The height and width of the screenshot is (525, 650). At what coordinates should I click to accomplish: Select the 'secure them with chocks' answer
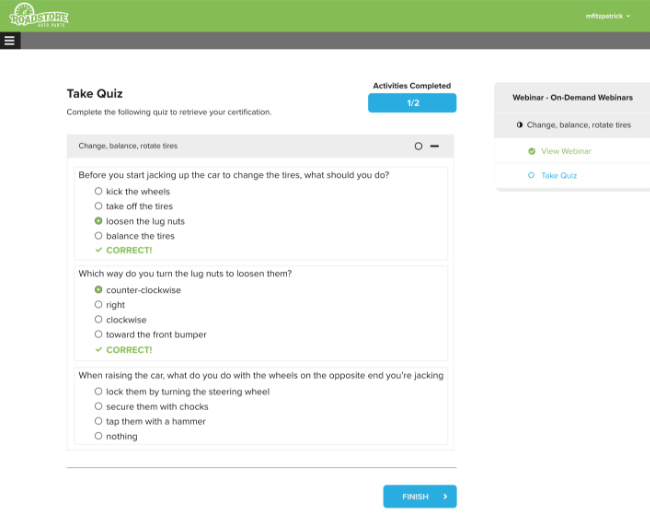(x=98, y=407)
